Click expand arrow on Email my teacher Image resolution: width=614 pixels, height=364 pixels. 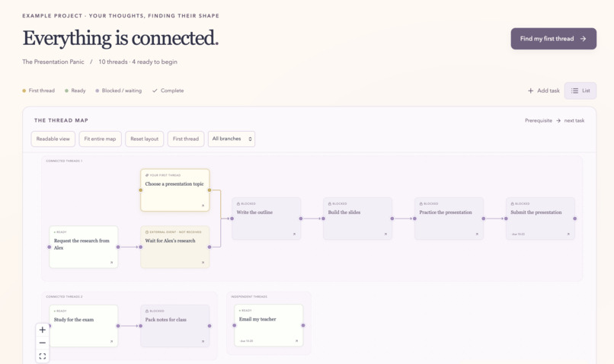(296, 341)
